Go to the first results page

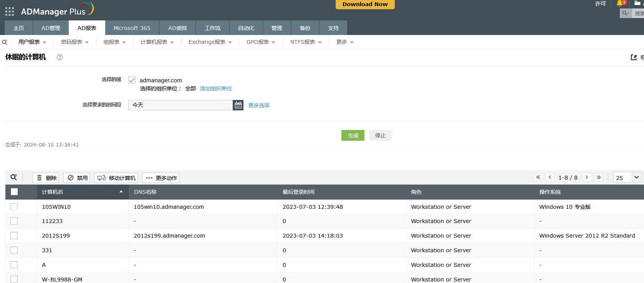coord(538,177)
